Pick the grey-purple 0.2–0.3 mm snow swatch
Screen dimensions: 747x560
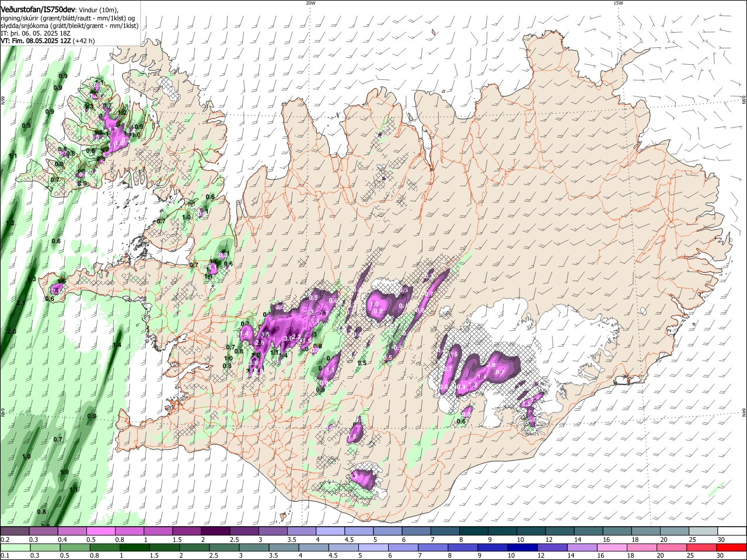pyautogui.click(x=14, y=531)
